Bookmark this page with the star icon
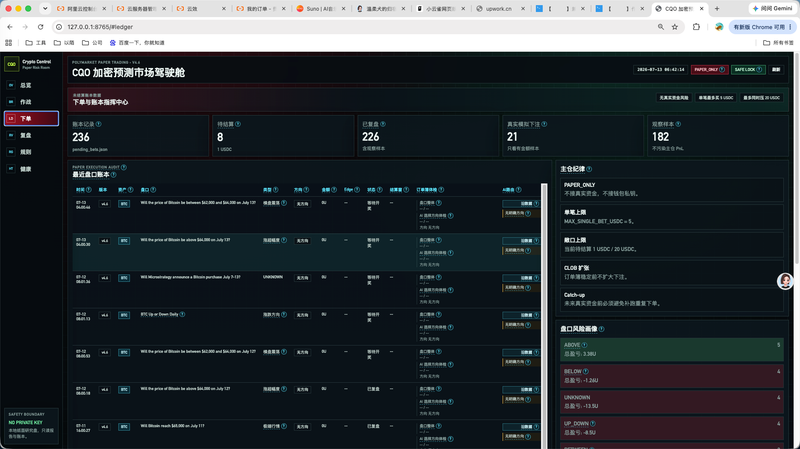 (675, 27)
